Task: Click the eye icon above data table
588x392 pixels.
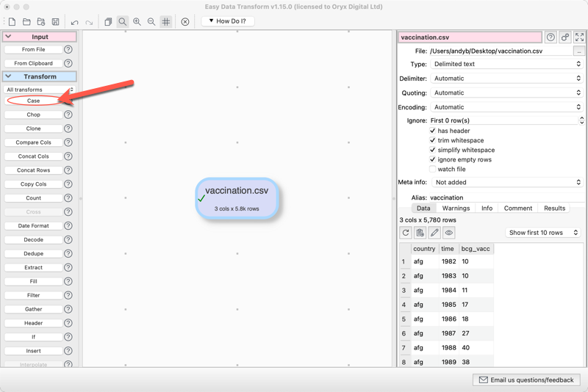Action: pyautogui.click(x=448, y=233)
